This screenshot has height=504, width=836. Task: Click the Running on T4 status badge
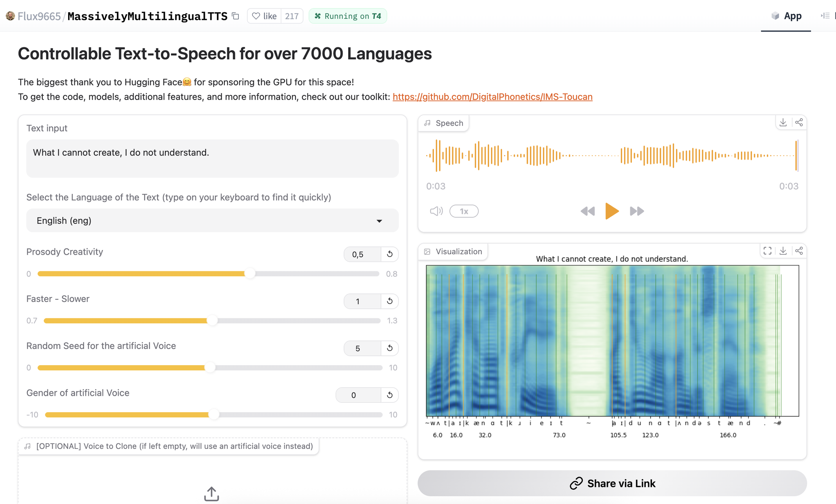348,16
